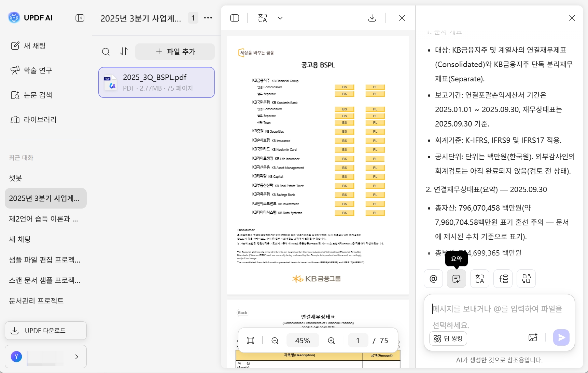Click the file count badge 1

pyautogui.click(x=193, y=18)
